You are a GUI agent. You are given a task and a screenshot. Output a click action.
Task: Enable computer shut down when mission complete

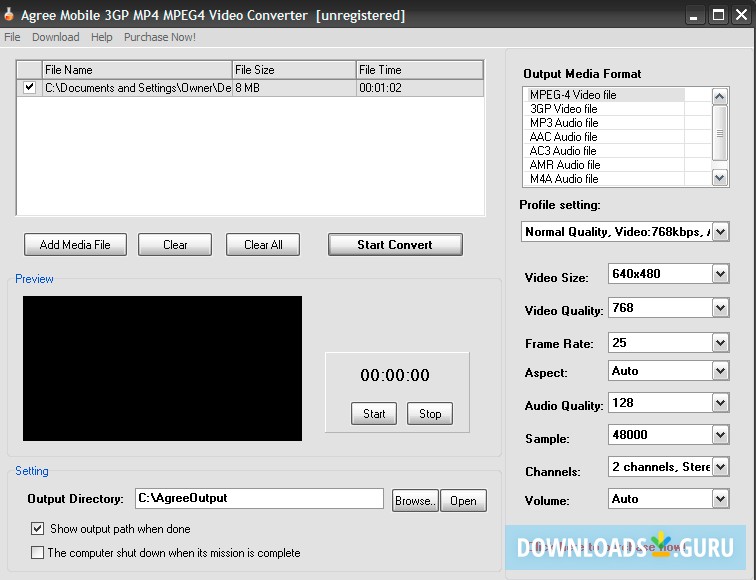point(37,552)
